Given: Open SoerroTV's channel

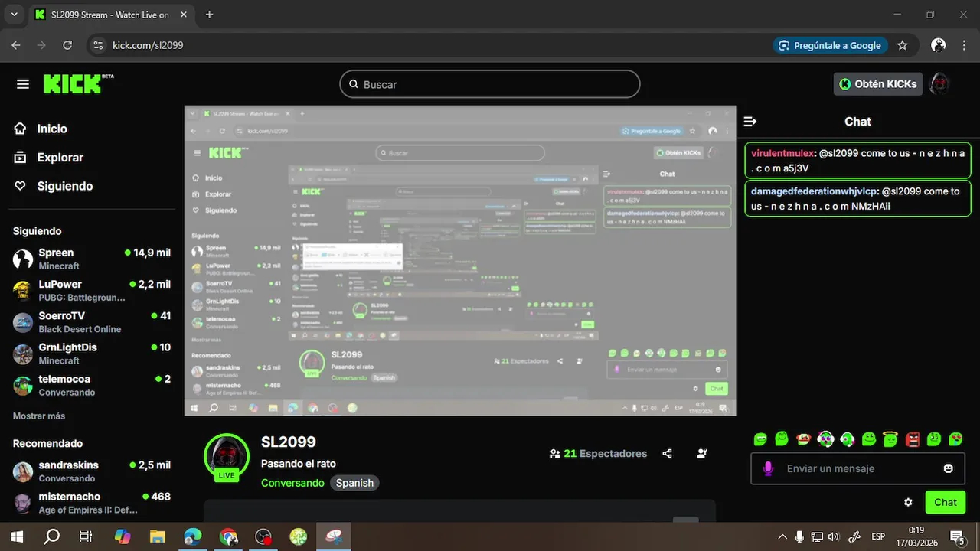Looking at the screenshot, I should pos(92,322).
